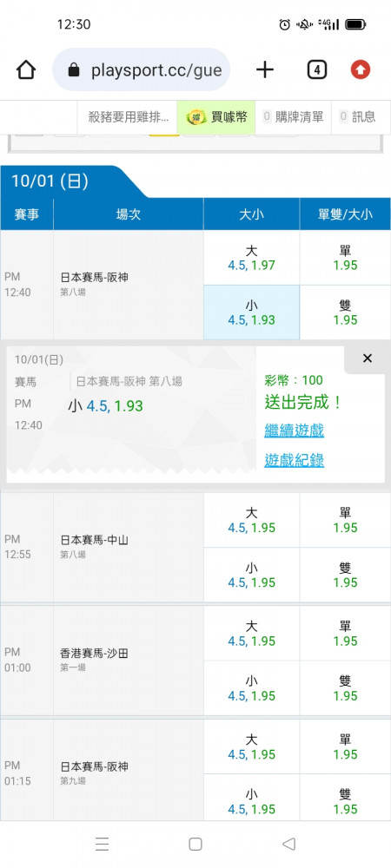Select 單 1.95 for 日本賽馬-中山
391x868 pixels.
pyautogui.click(x=346, y=520)
